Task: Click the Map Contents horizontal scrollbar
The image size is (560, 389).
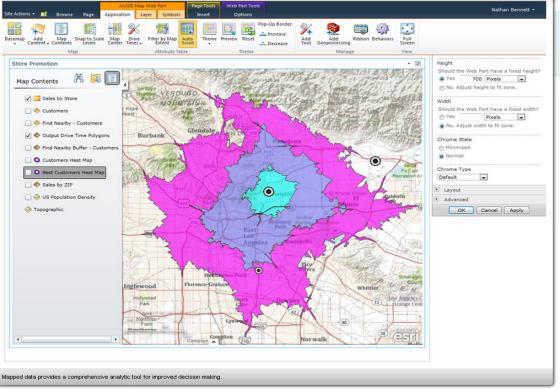Action: (x=67, y=339)
